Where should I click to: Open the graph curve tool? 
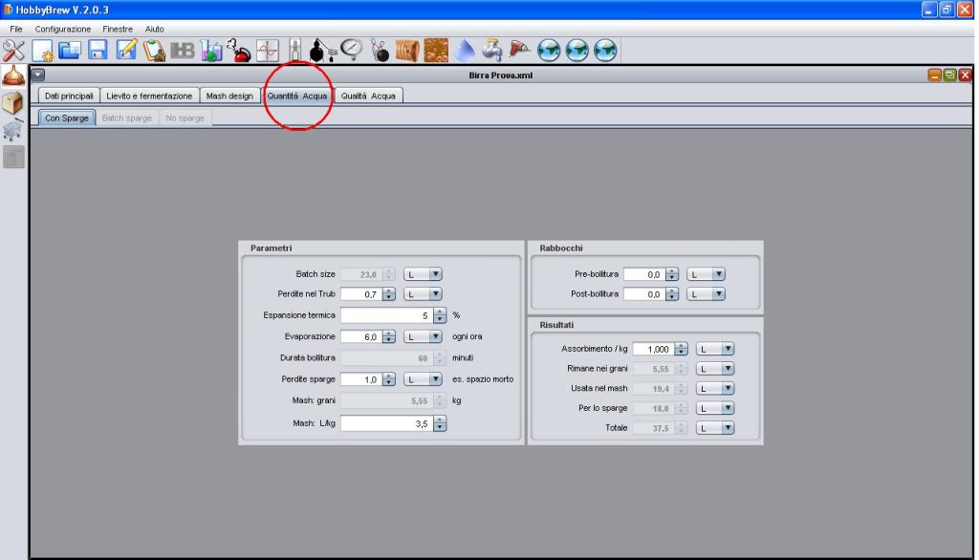(268, 51)
